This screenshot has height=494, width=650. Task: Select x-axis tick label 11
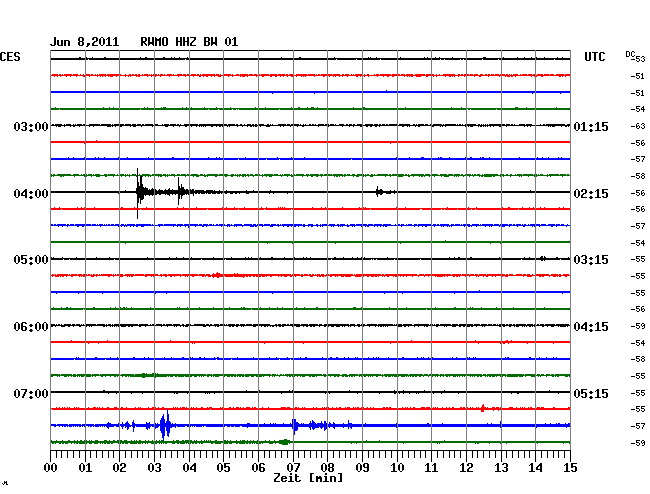432,467
